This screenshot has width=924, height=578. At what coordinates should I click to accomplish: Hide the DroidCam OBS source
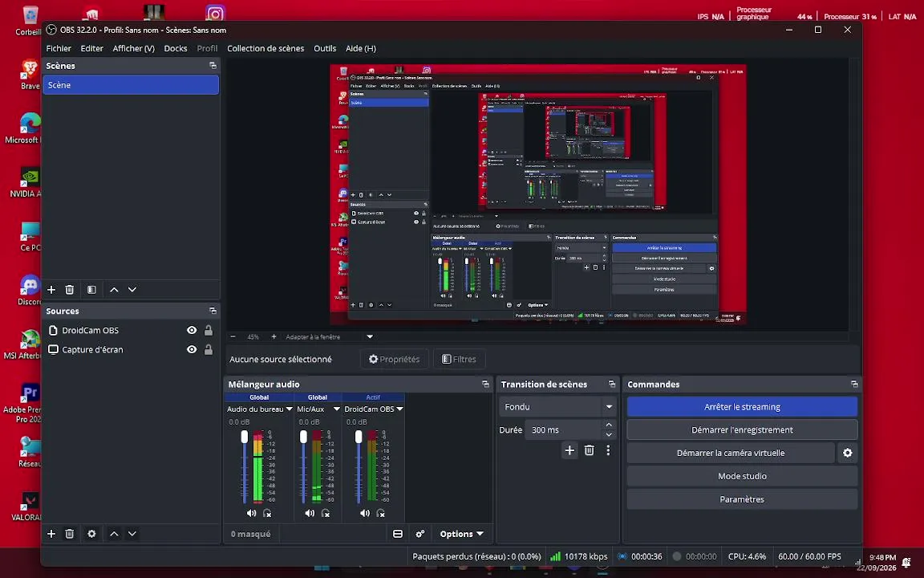192,330
